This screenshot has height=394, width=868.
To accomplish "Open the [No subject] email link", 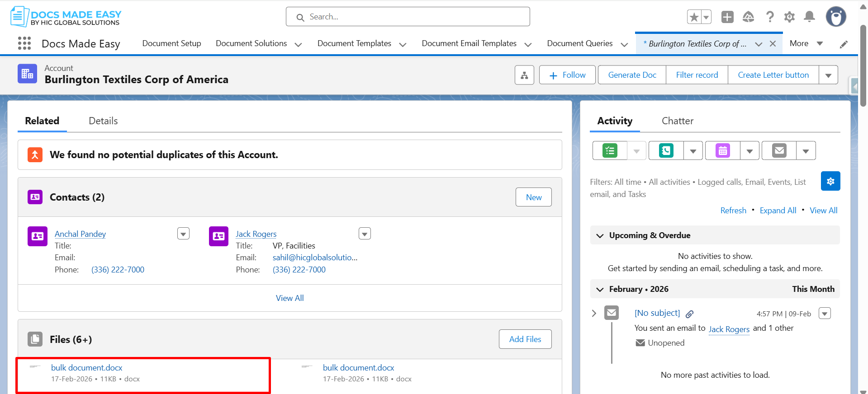I will coord(657,313).
